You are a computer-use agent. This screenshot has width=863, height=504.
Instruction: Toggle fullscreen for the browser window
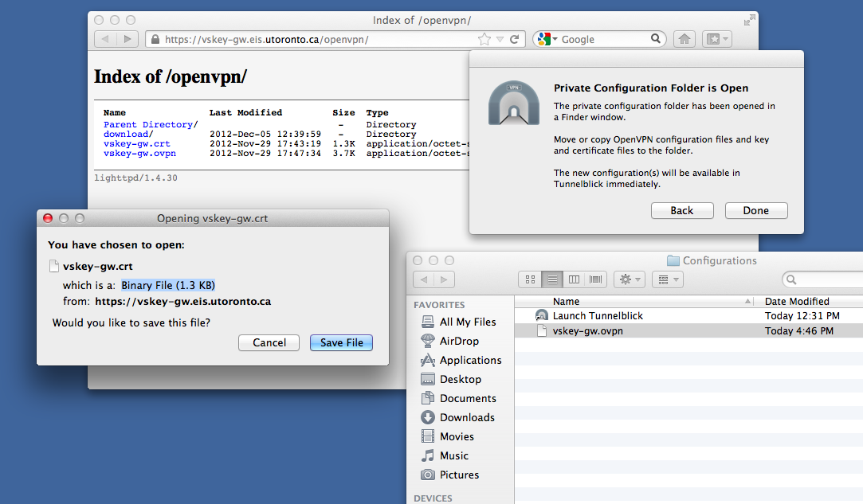coord(749,21)
